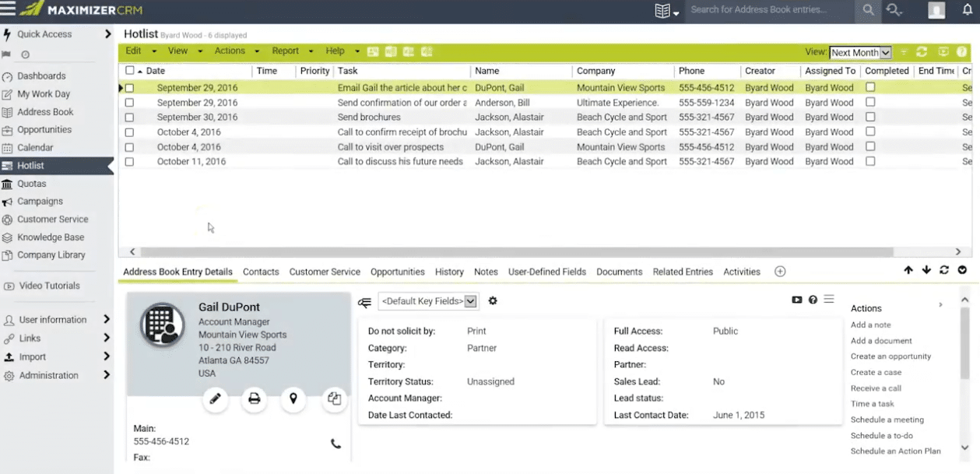Image resolution: width=980 pixels, height=474 pixels.
Task: Toggle the select-all checkbox in Hotlist header
Action: click(x=130, y=71)
